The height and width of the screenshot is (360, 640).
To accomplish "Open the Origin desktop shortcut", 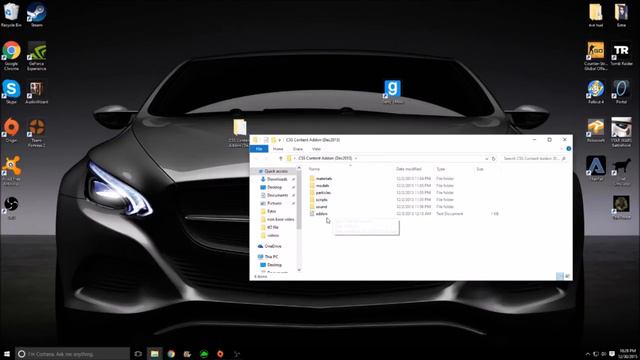I will pos(11,131).
